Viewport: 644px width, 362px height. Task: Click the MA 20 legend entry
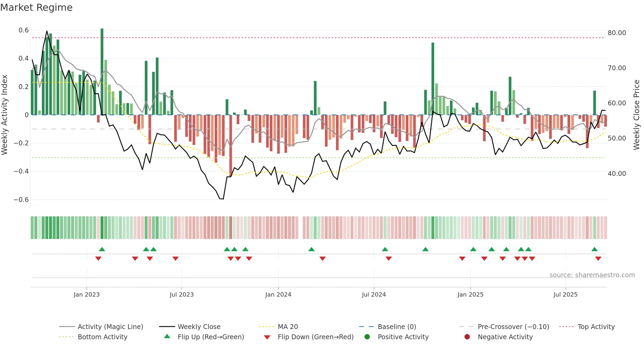coord(278,327)
